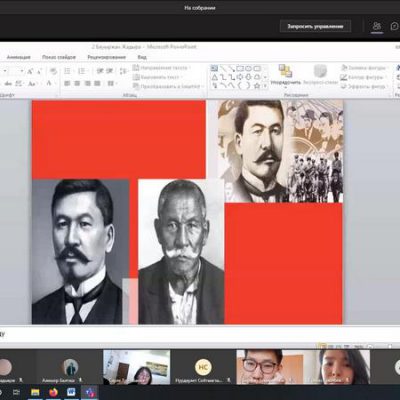This screenshot has height=400, width=400.
Task: Open Выровнять текст dropdown
Action: tap(158, 77)
